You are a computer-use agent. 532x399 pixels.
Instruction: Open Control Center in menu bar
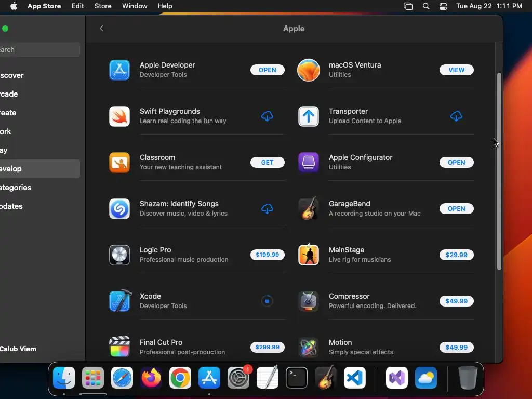pyautogui.click(x=443, y=6)
